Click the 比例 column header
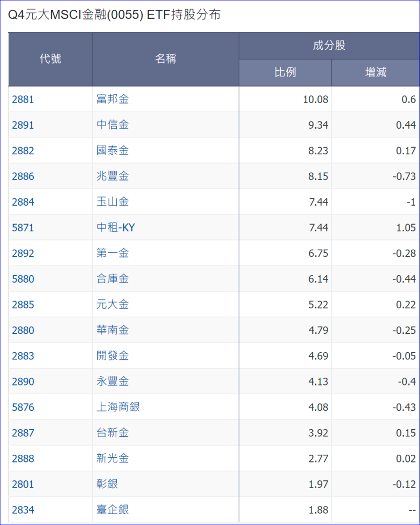This screenshot has width=420, height=525. (285, 72)
